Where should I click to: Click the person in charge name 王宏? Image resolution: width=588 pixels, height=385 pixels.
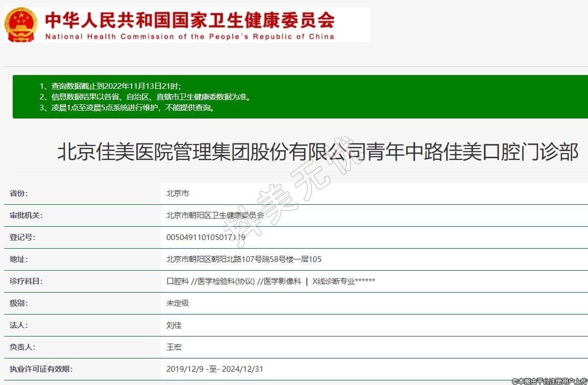coord(174,347)
